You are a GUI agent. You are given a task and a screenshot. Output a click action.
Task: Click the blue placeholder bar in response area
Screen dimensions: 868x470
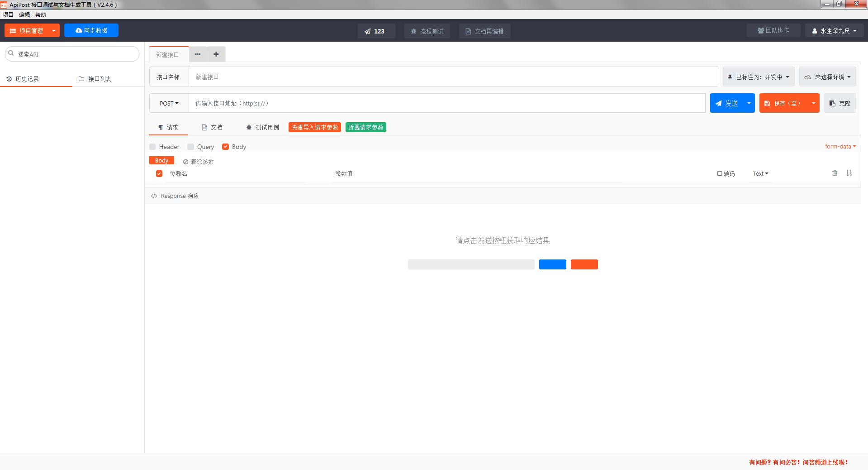click(x=552, y=264)
